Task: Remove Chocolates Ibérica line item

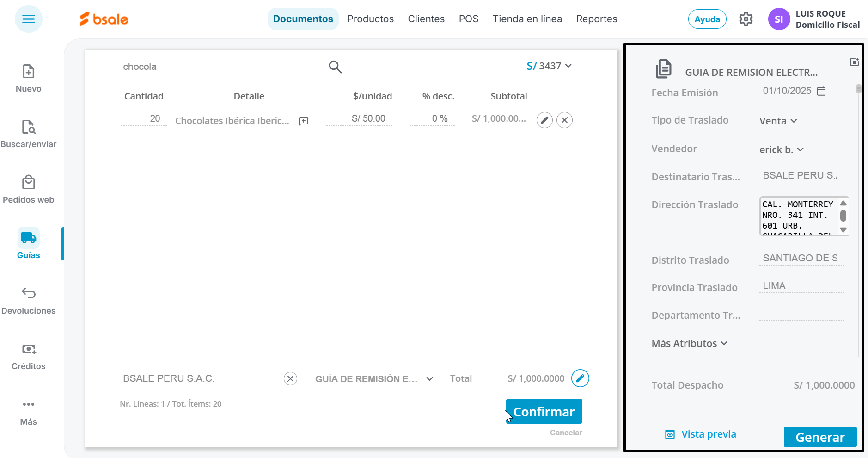Action: click(x=564, y=120)
